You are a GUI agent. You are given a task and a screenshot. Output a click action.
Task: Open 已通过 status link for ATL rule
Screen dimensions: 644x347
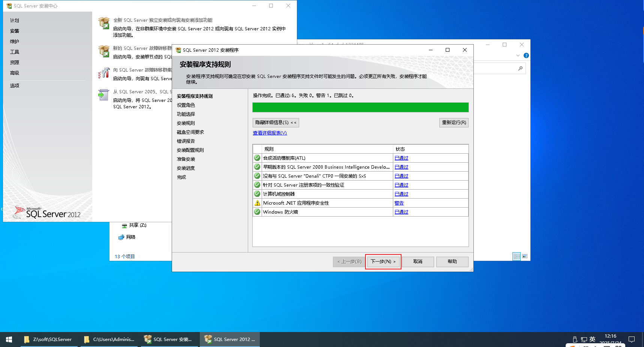pyautogui.click(x=401, y=158)
